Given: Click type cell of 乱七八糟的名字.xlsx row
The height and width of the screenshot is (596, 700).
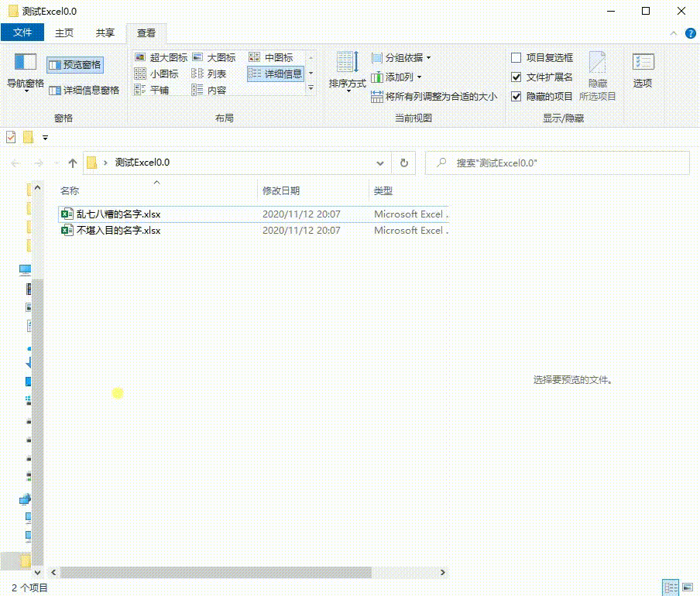Looking at the screenshot, I should [x=410, y=214].
